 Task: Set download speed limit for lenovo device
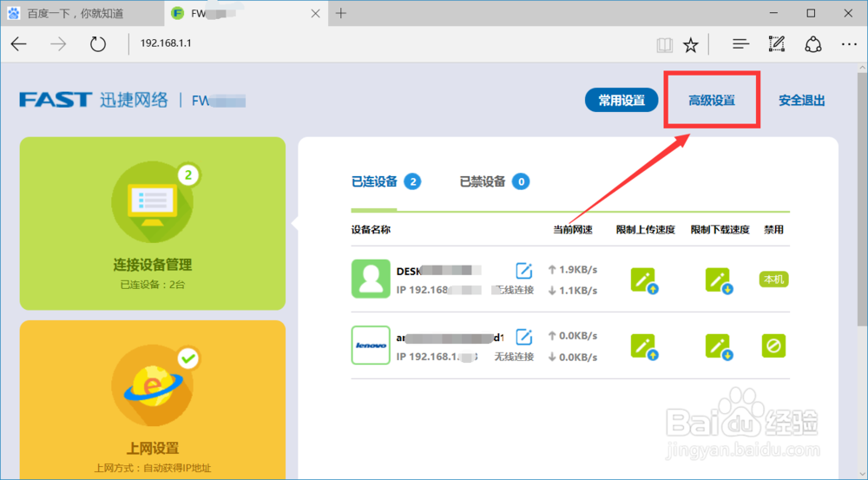[x=719, y=346]
